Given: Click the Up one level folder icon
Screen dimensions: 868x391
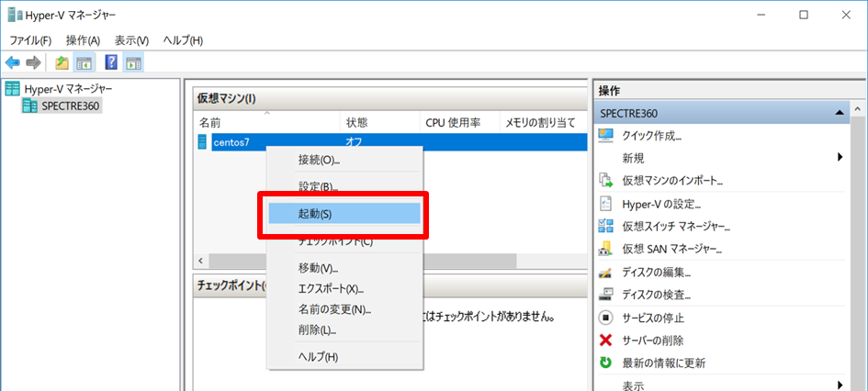Looking at the screenshot, I should (x=62, y=63).
